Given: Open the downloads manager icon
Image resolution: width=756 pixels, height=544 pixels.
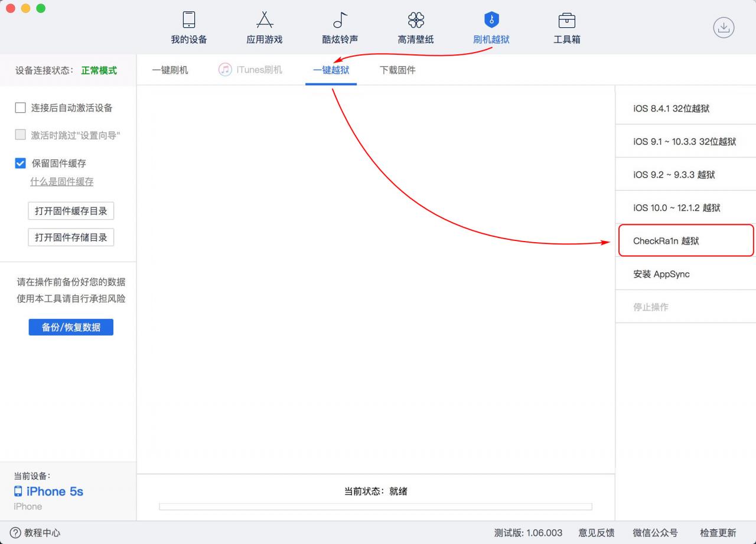Looking at the screenshot, I should tap(724, 27).
